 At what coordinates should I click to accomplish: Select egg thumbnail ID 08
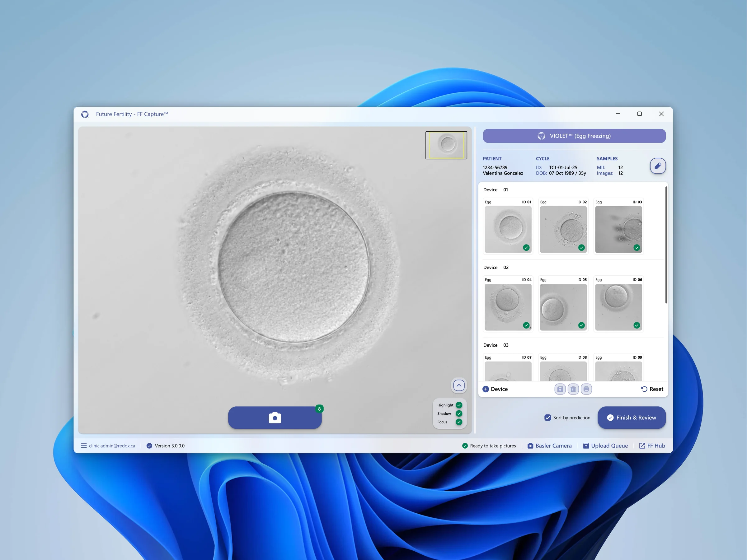[x=563, y=371]
